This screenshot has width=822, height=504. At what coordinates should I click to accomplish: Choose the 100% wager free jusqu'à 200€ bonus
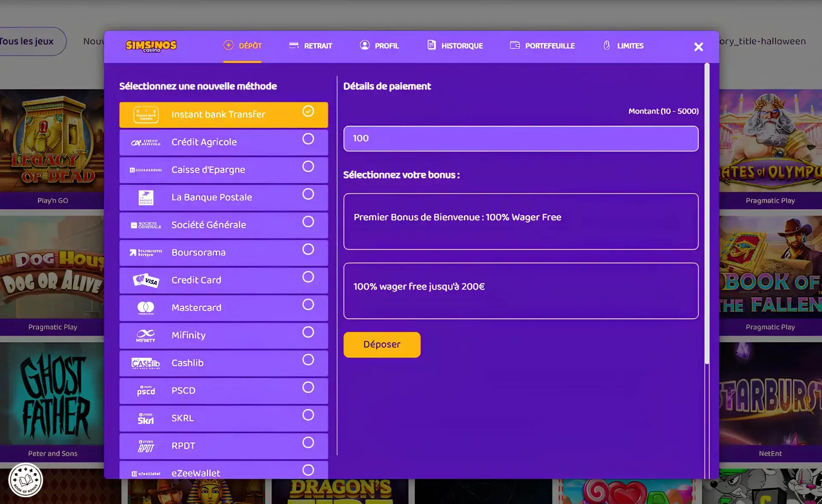521,291
